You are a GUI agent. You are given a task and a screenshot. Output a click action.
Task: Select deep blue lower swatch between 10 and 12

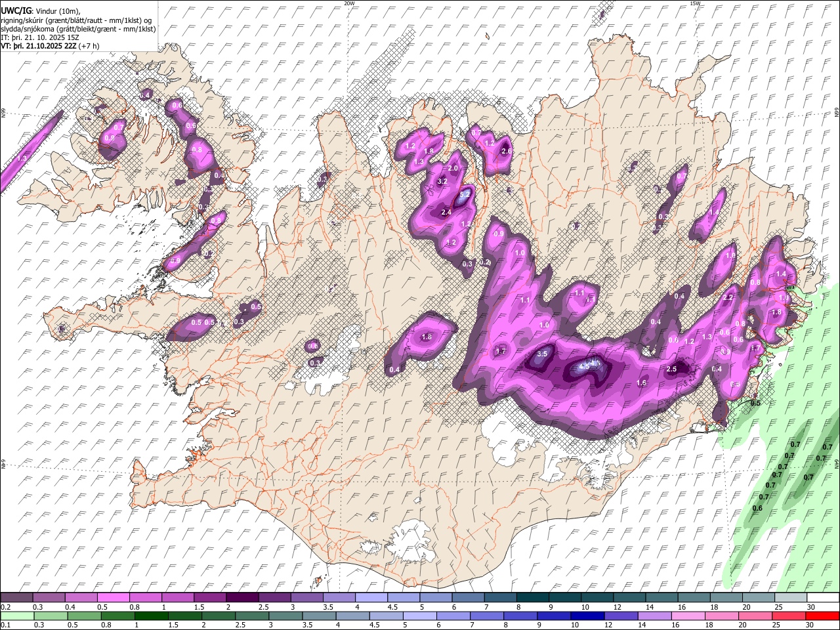pos(587,616)
